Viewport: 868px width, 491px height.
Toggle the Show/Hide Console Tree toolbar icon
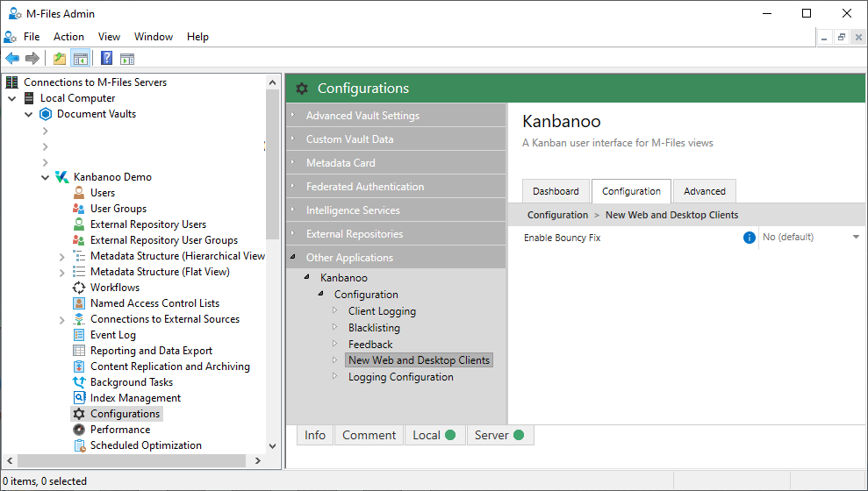pyautogui.click(x=80, y=58)
